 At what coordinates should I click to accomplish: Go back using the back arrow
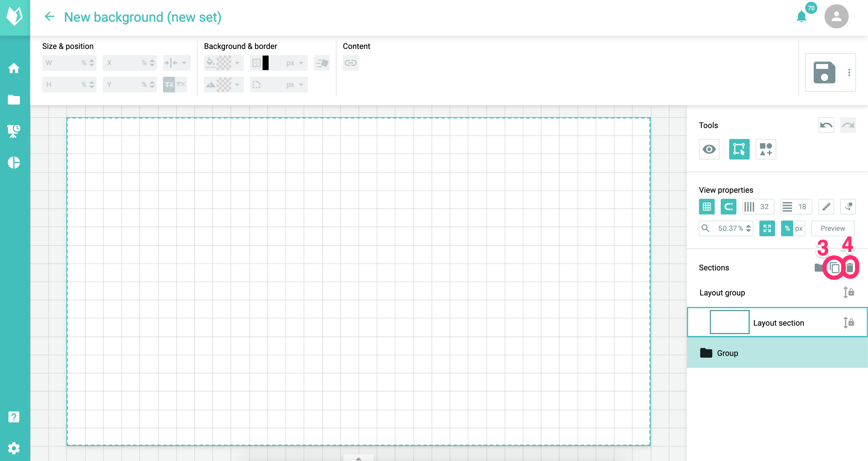(49, 17)
